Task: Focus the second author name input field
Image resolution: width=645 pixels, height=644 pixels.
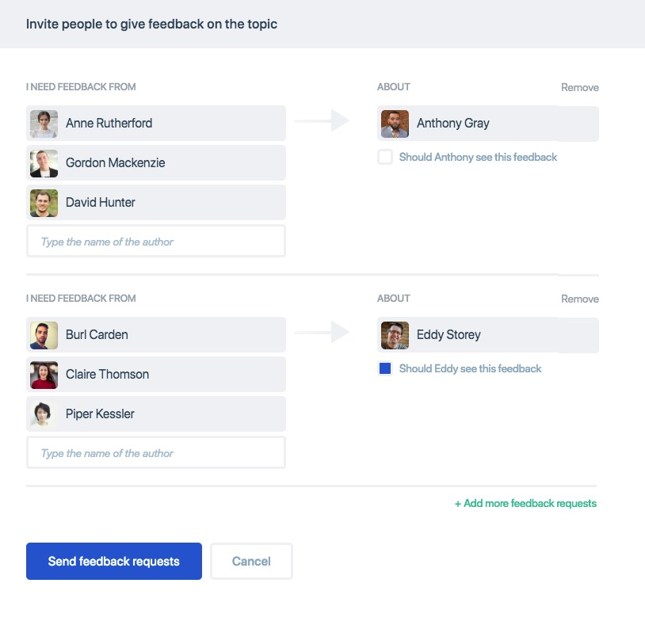Action: (x=156, y=453)
